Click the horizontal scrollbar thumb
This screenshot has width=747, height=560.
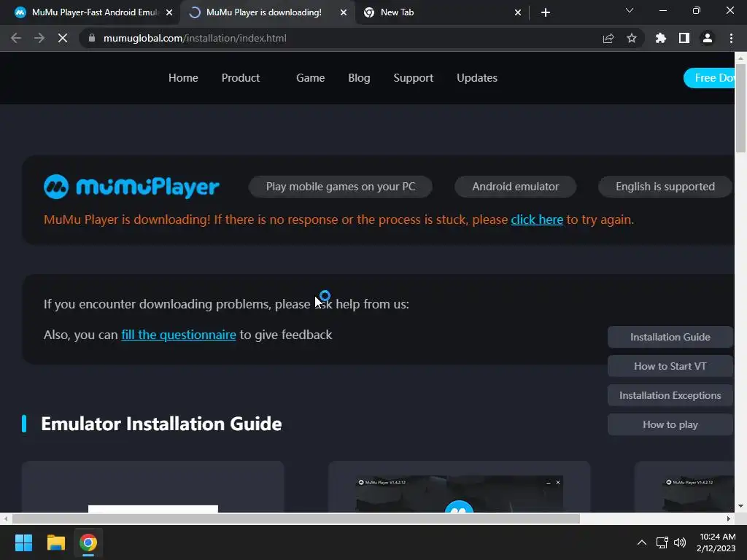(x=296, y=518)
